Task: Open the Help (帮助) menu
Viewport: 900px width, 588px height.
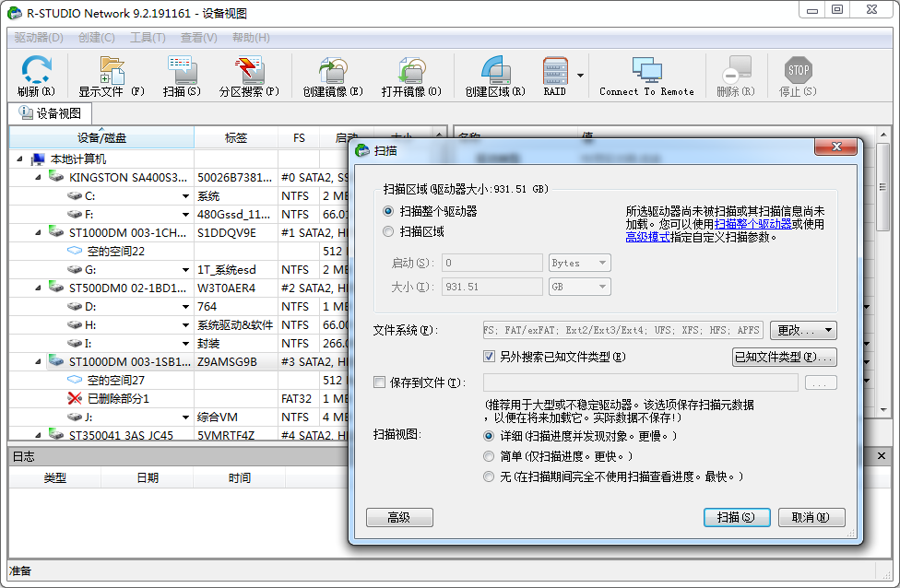Action: point(251,38)
